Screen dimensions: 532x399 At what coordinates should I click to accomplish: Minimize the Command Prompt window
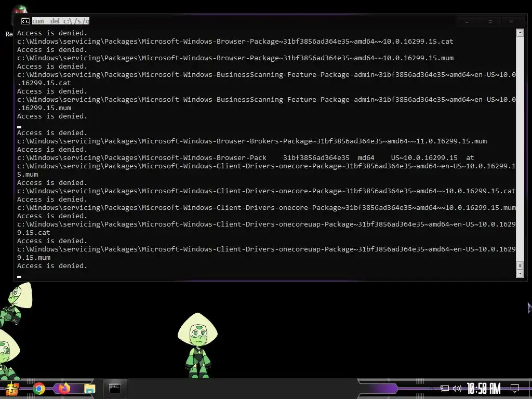[x=467, y=21]
